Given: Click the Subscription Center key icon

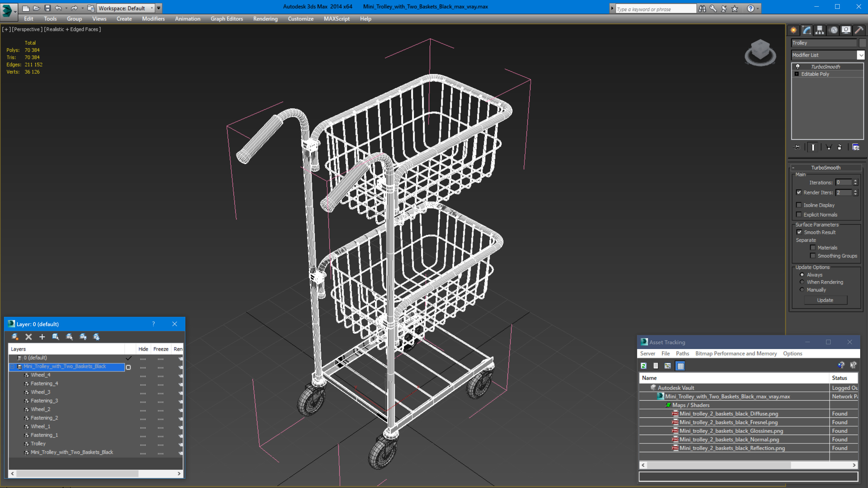Looking at the screenshot, I should pyautogui.click(x=713, y=9).
